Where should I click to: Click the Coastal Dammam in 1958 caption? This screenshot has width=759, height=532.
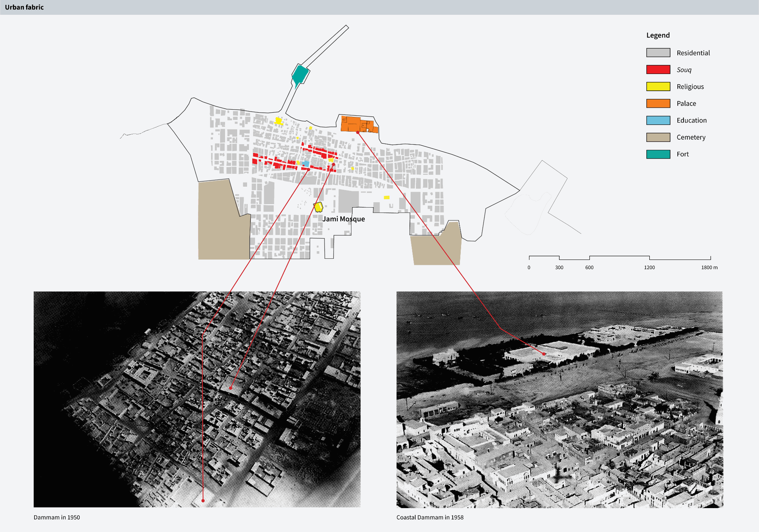point(430,517)
